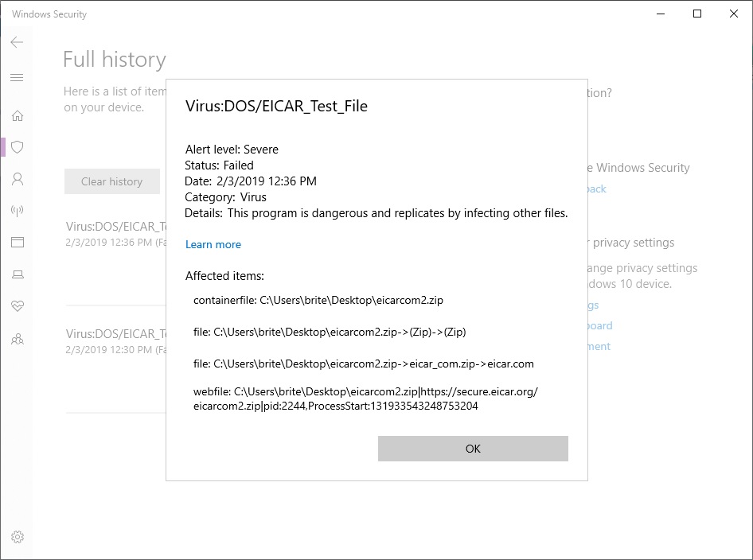Expand the navigation pane with the hamburger icon
753x560 pixels.
coord(17,77)
